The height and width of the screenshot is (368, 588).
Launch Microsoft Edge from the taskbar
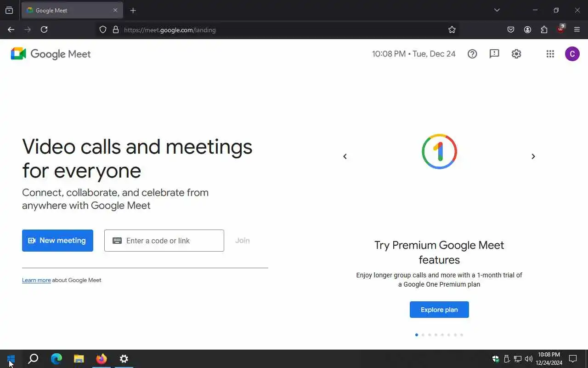(56, 359)
